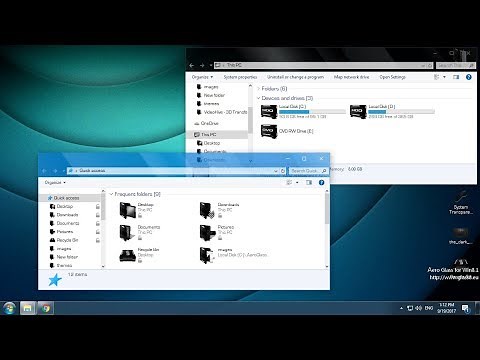This screenshot has height=360, width=480.
Task: Open Desktop folder in Frequent folders
Action: pos(128,210)
